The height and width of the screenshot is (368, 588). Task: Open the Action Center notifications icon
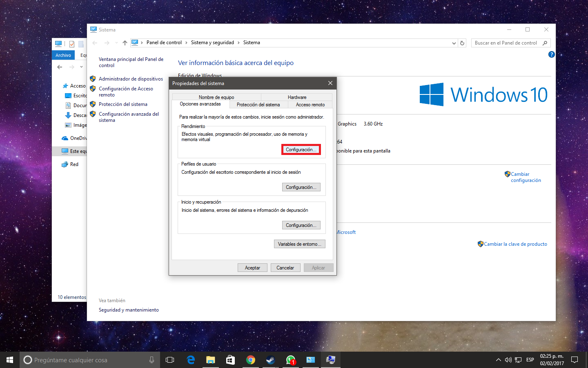click(575, 360)
